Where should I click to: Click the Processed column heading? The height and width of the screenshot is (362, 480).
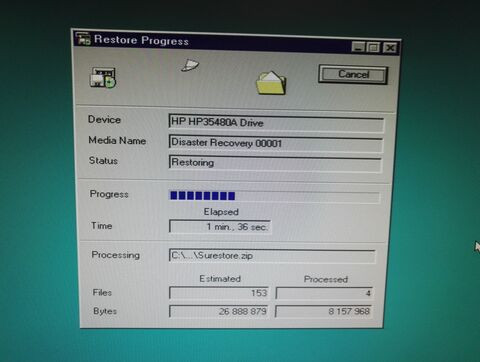(326, 279)
